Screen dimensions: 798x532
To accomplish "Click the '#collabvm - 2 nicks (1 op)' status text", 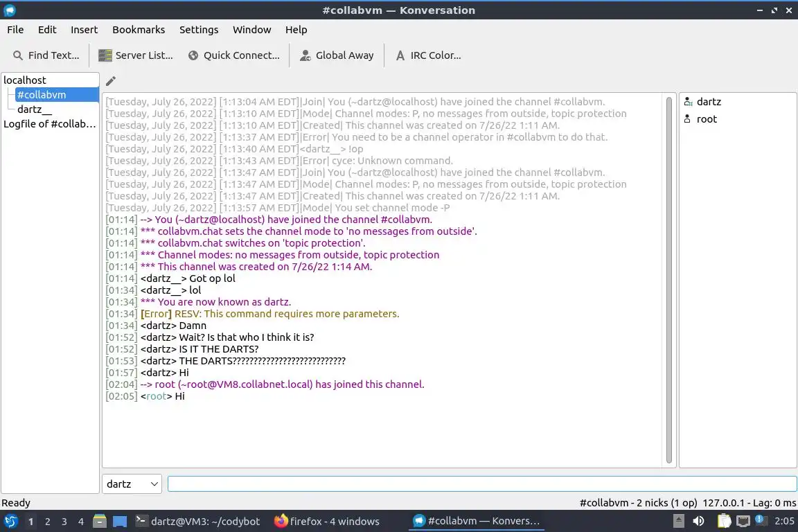I will pos(638,502).
